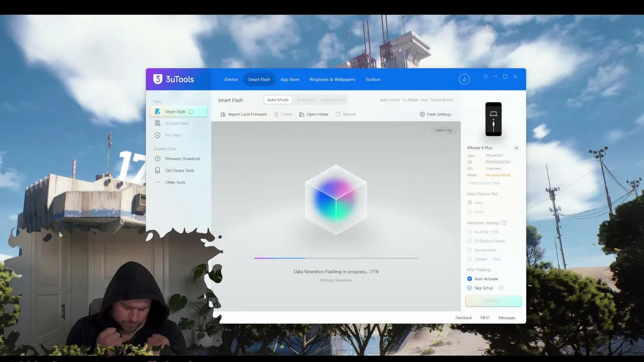Viewport: 644px width, 362px height.
Task: Expand the iPhone 8 Plus device dropdown
Action: 516,148
